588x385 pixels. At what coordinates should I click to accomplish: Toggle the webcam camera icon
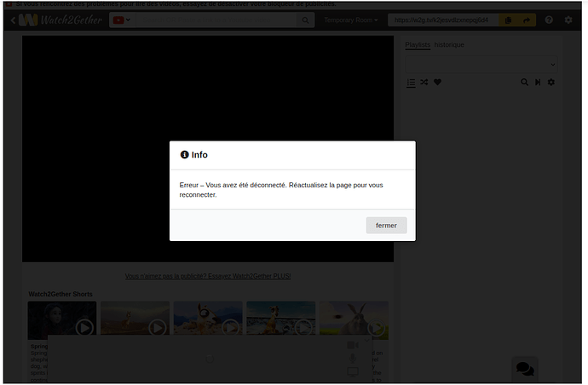353,345
